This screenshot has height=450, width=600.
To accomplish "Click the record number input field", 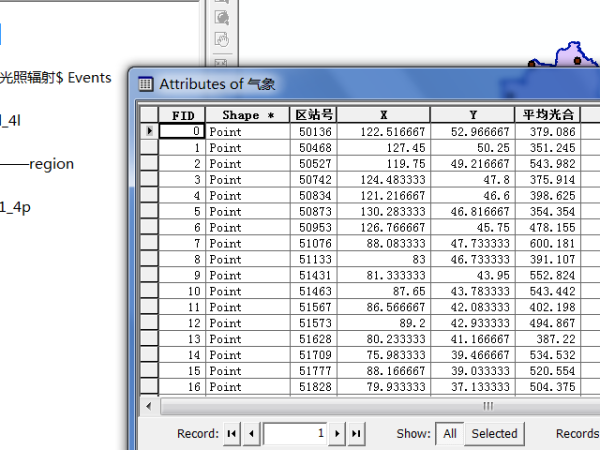I will coord(295,434).
